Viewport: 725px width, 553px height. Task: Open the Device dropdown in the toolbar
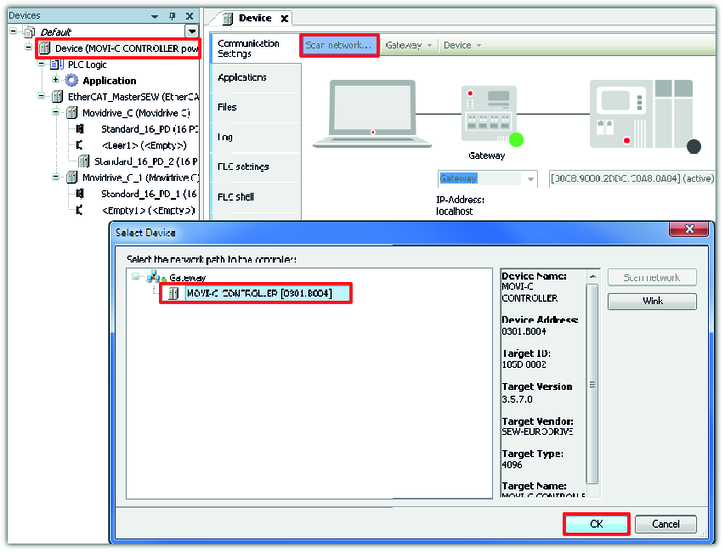click(x=462, y=46)
